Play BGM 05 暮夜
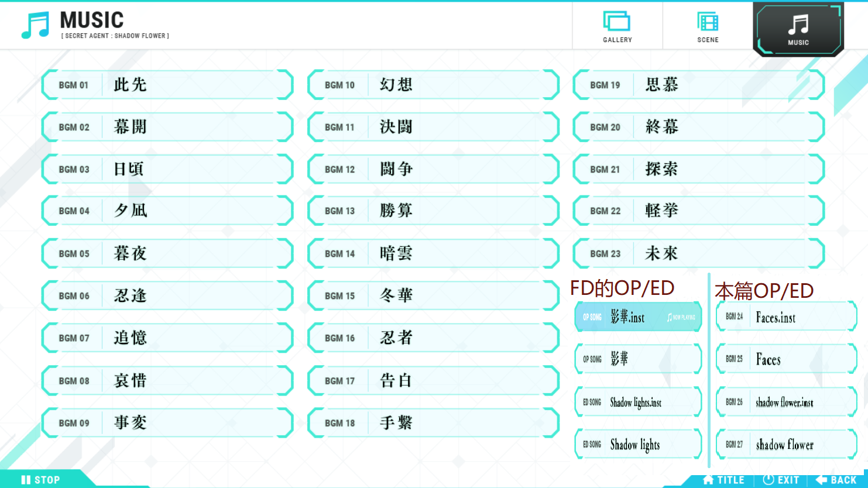The height and width of the screenshot is (488, 868). [x=167, y=253]
